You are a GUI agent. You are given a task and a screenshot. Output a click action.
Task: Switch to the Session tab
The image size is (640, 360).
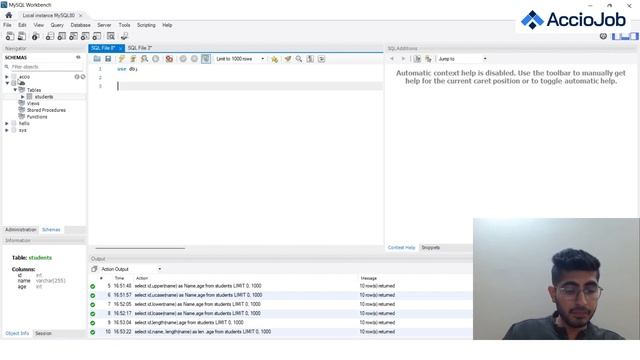[x=43, y=333]
